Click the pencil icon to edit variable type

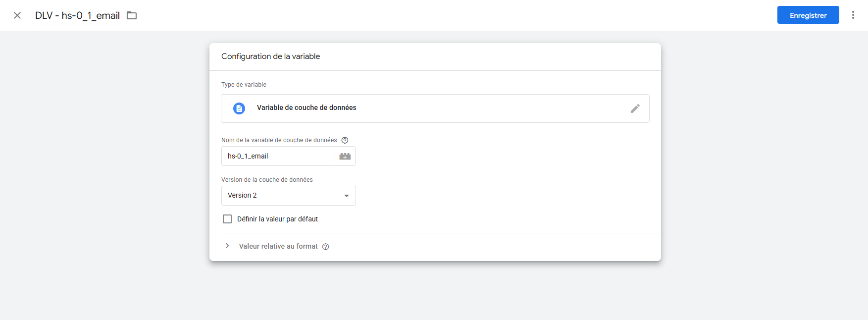click(x=635, y=108)
